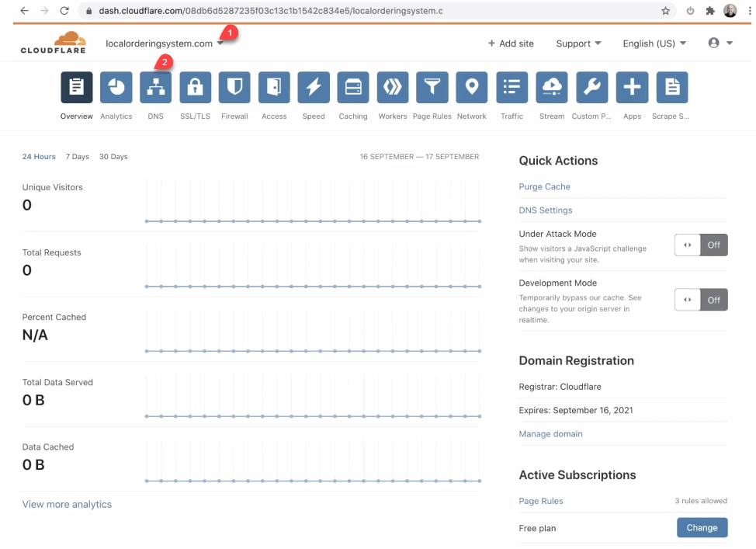The image size is (756, 549).
Task: Open the Access door icon
Action: coord(274,87)
